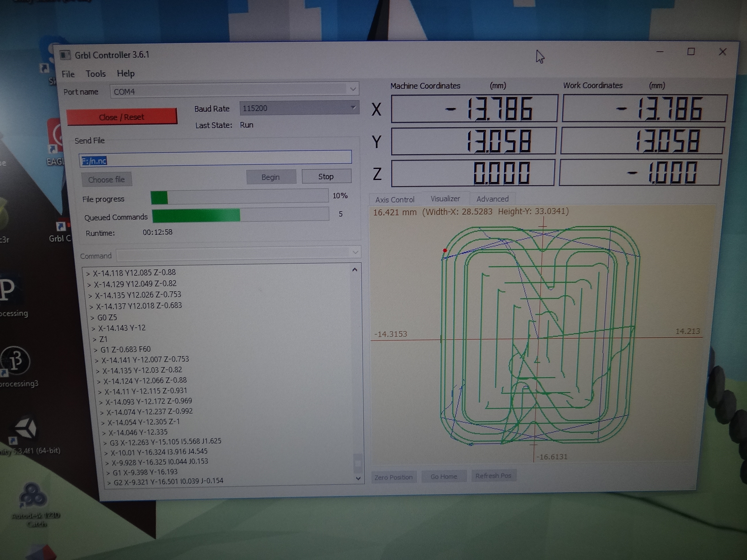Screen dimensions: 747x560
Task: Click the Machine Coordinates X value display
Action: 474,109
